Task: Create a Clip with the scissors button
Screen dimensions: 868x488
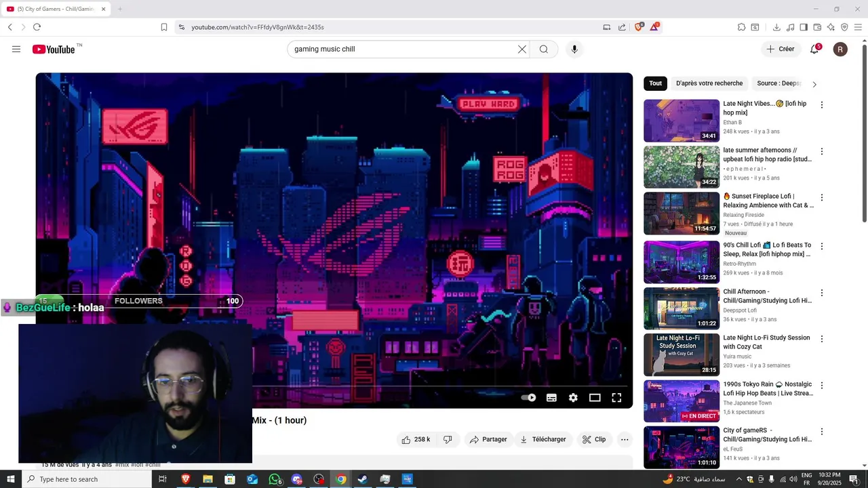Action: click(594, 439)
